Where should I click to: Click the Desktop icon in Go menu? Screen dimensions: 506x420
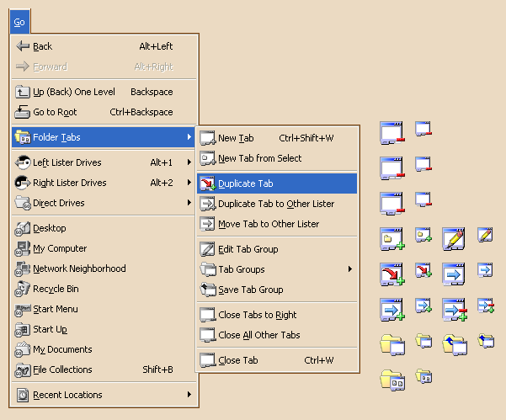[x=22, y=229]
